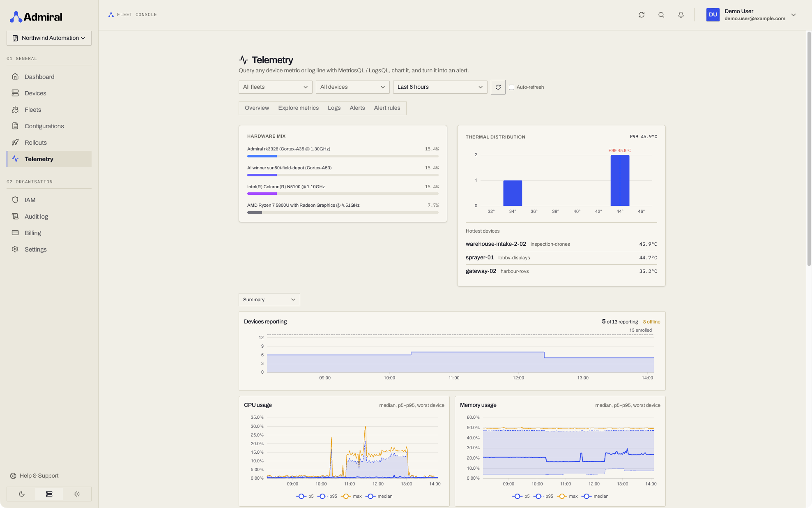
Task: Open notifications bell
Action: click(681, 15)
